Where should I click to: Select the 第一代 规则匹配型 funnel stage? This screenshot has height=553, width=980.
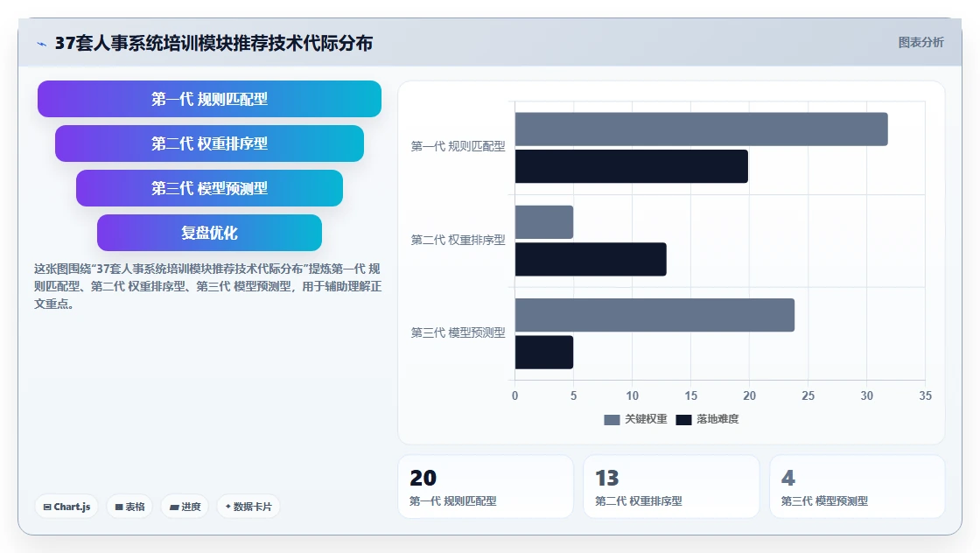pos(209,99)
